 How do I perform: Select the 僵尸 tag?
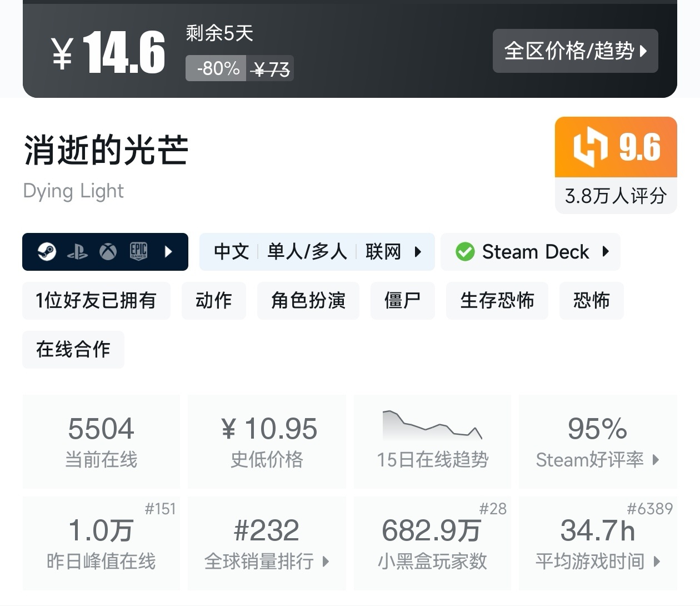[x=403, y=301]
